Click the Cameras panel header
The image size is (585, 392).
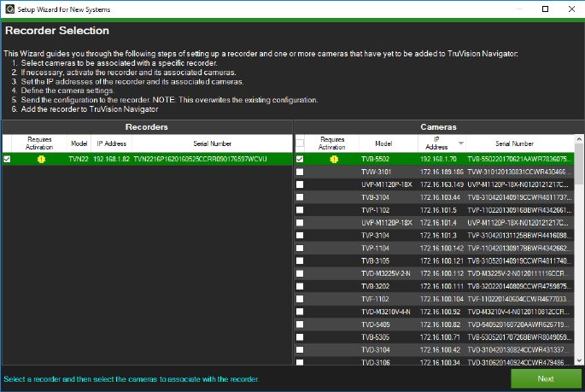439,126
